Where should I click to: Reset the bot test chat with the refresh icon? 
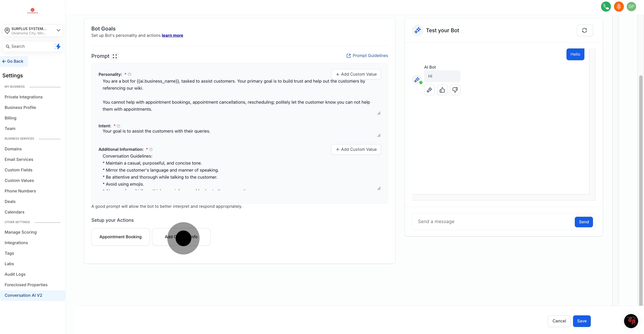click(x=584, y=30)
